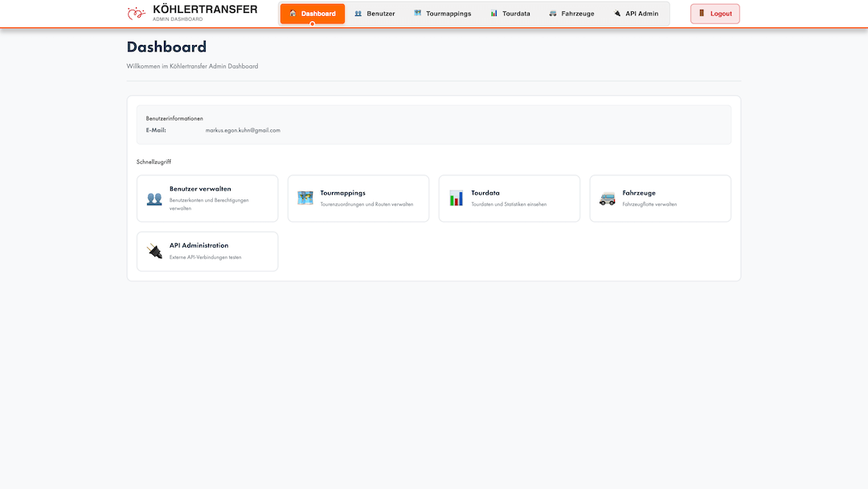Switch to the Tourmappings navigation tab
868x489 pixels.
[x=443, y=14]
